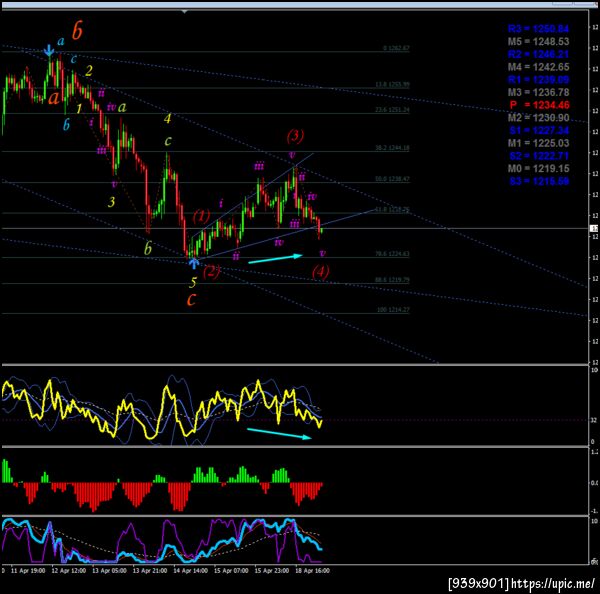Click the '11 Apr 19:00' time axis label
The image size is (600, 594).
[28, 570]
